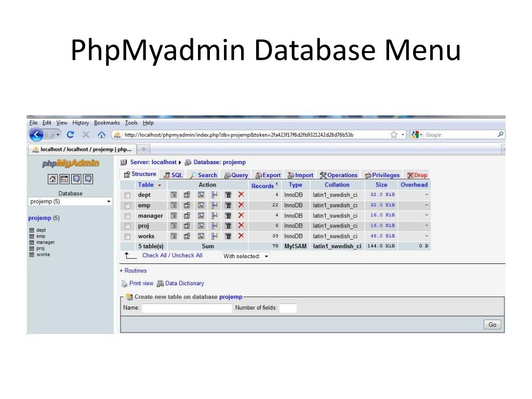The width and height of the screenshot is (532, 399).
Task: Drop the dept table with red X
Action: coord(241,194)
